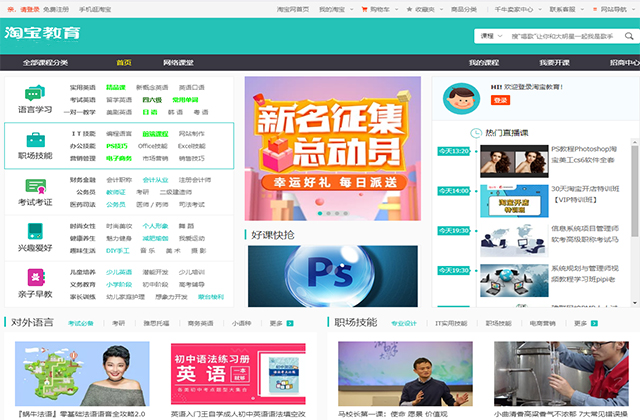Switch to the IT实用技能 tab
Image resolution: width=640 pixels, height=420 pixels.
pos(451,323)
